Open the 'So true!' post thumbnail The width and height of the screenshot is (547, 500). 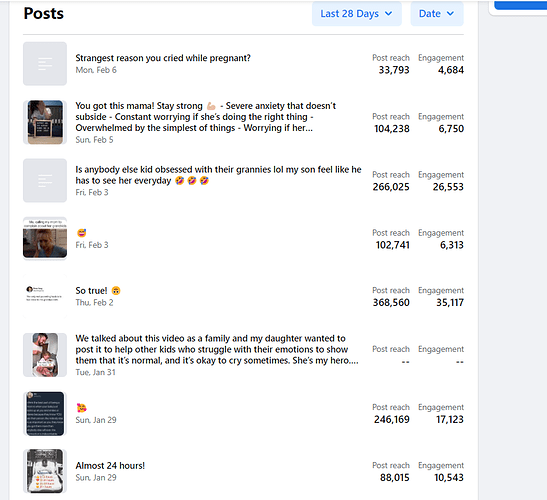45,297
